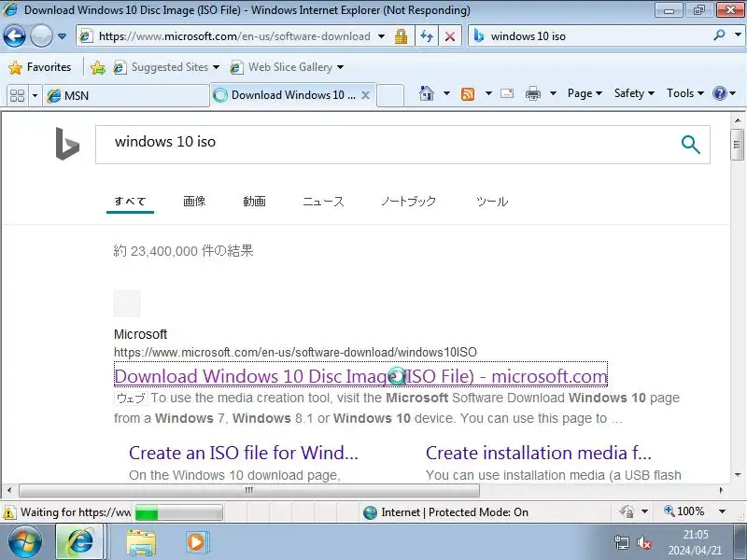Show Quick Tabs thumbnails view
The image size is (747, 560).
pos(17,96)
